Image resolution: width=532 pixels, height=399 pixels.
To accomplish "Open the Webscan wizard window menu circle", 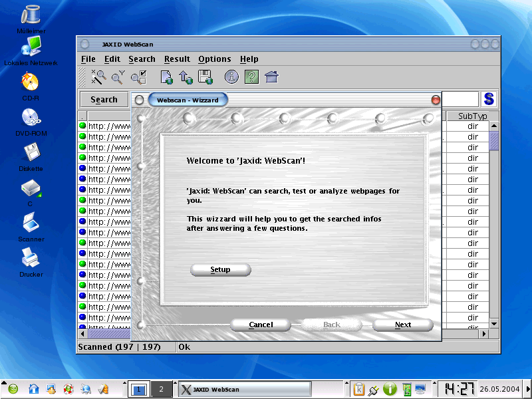I will 139,100.
